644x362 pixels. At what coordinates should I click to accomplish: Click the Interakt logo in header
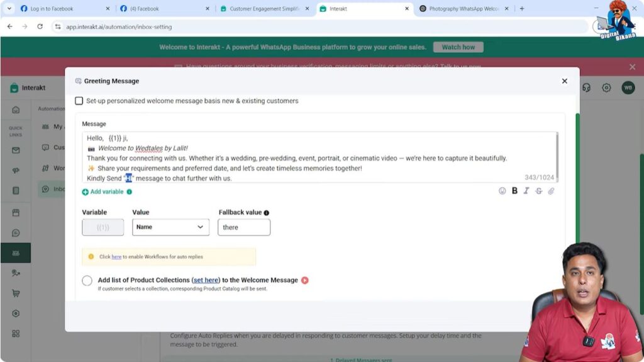click(x=28, y=88)
